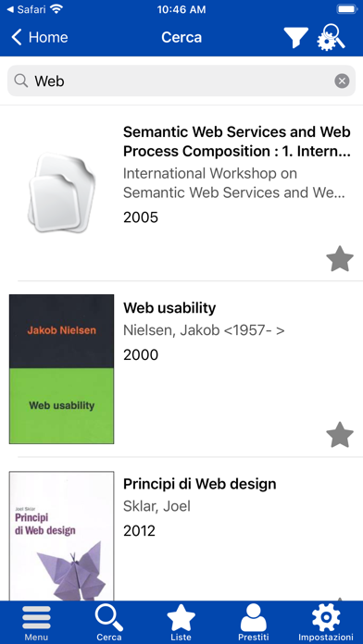
Task: Tap the magnifier inside the search bar
Action: pos(21,80)
